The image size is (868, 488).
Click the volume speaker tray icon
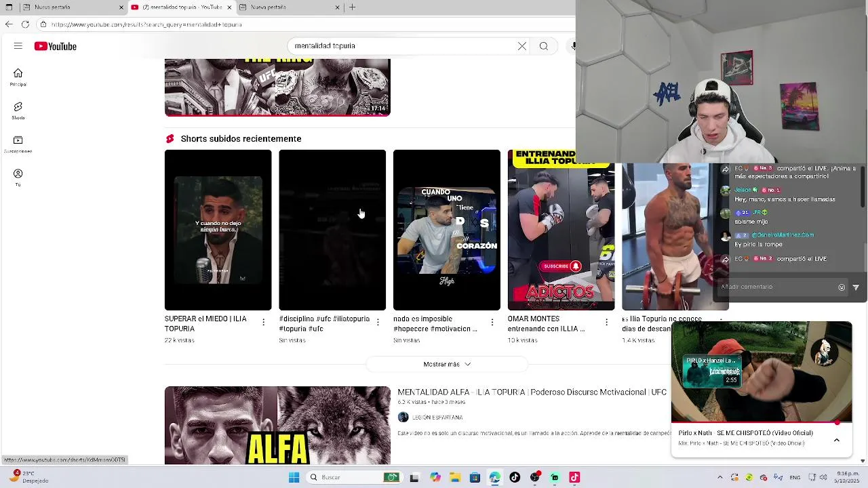coord(823,477)
